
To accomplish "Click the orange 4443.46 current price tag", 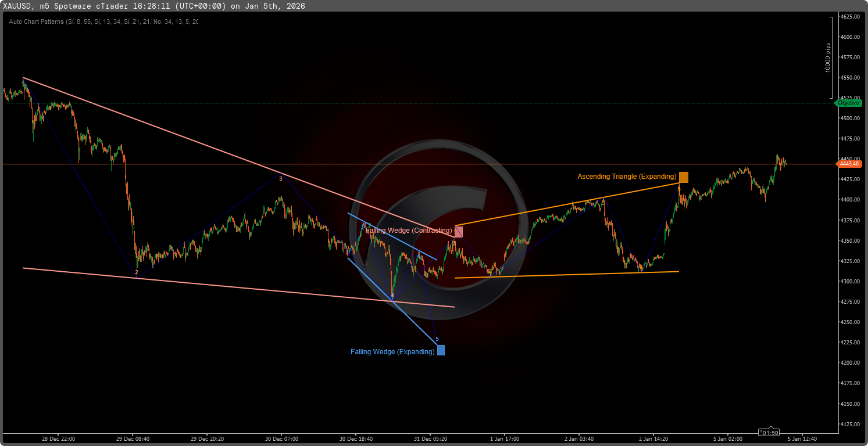I will point(849,164).
